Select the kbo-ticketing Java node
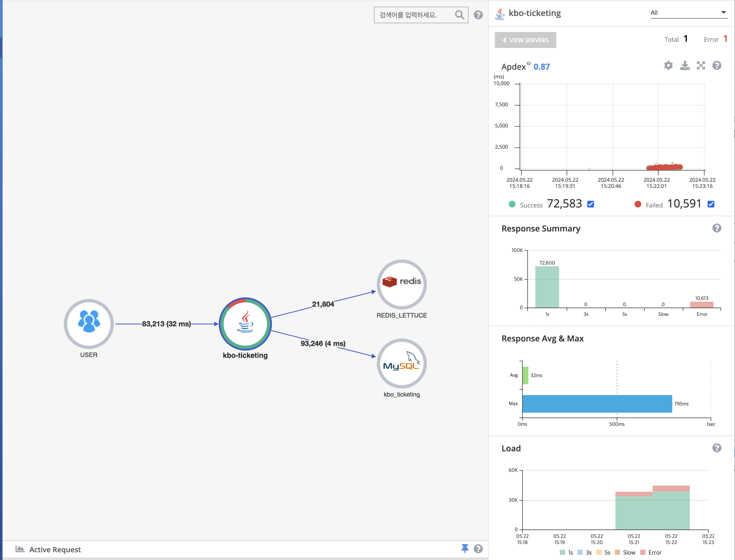Viewport: 735px width, 560px height. click(x=245, y=324)
